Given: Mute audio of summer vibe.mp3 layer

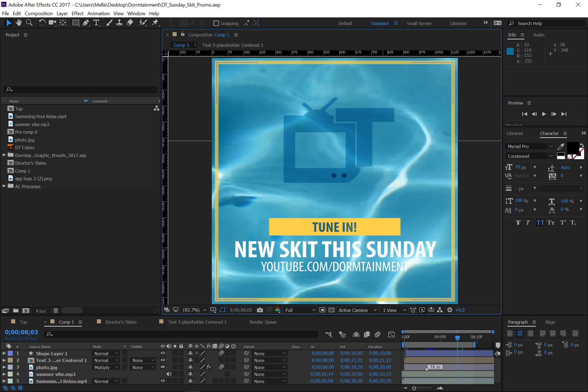Looking at the screenshot, I should [x=169, y=374].
